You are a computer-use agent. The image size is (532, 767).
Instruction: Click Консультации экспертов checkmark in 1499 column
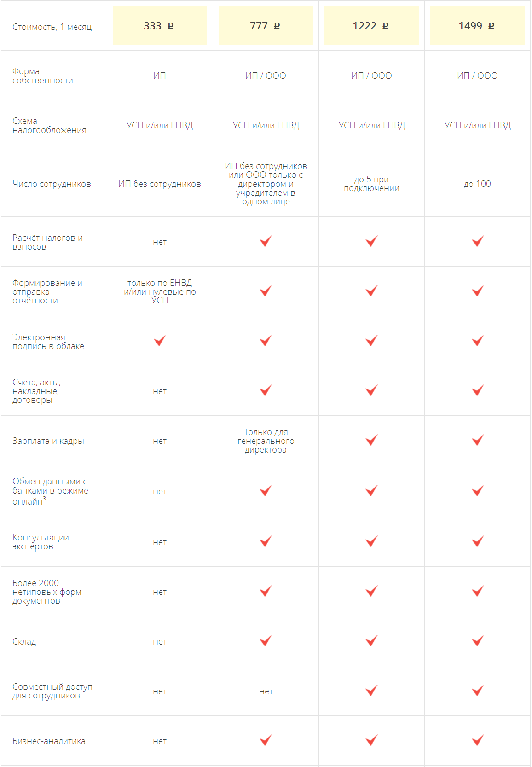click(477, 541)
